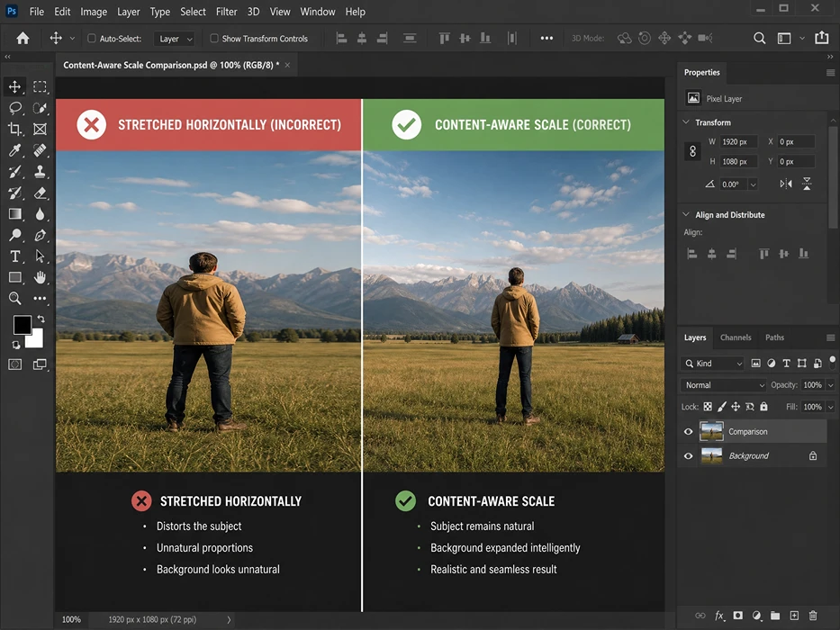Open the Kind filter dropdown
Screen dimensions: 840x630
click(712, 364)
